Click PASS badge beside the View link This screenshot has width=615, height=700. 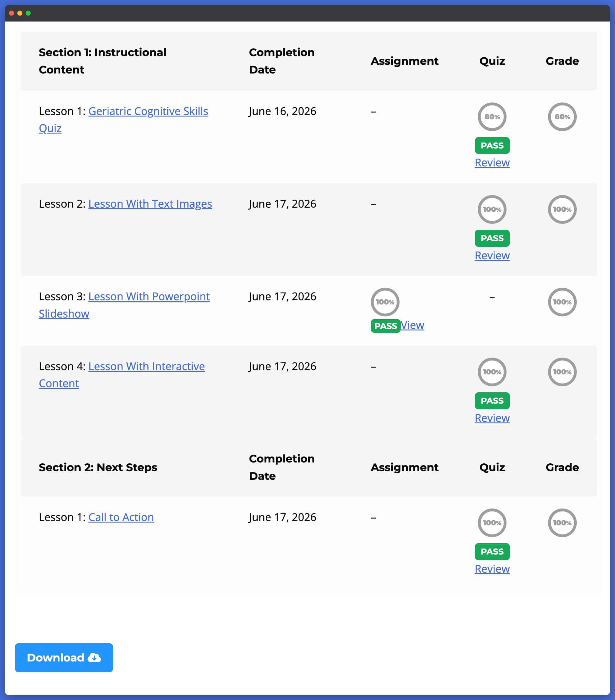pos(385,326)
